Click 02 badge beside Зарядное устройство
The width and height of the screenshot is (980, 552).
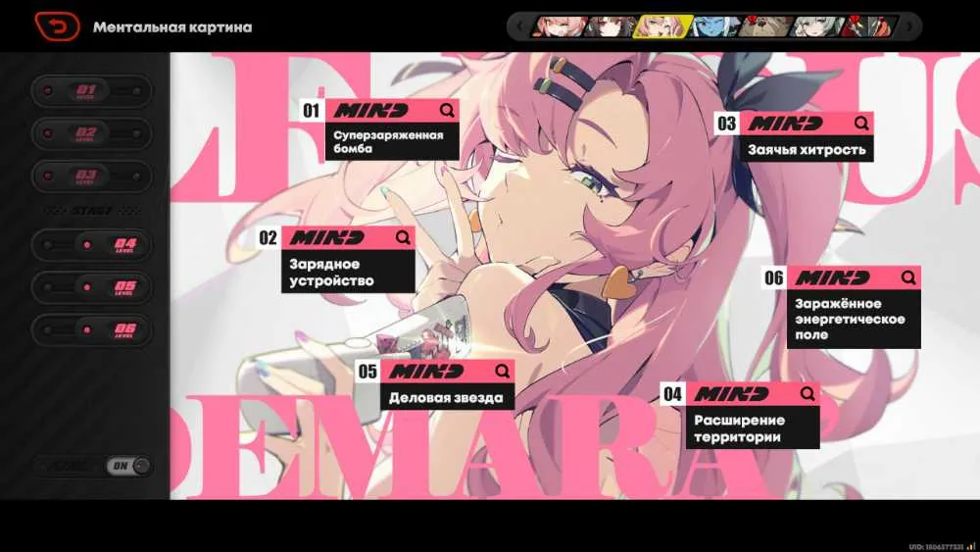pos(269,237)
